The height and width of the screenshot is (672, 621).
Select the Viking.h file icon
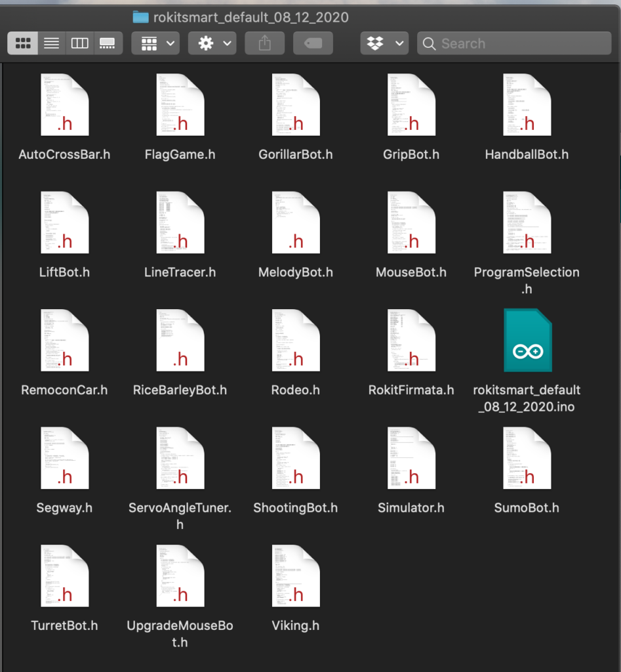pos(295,576)
